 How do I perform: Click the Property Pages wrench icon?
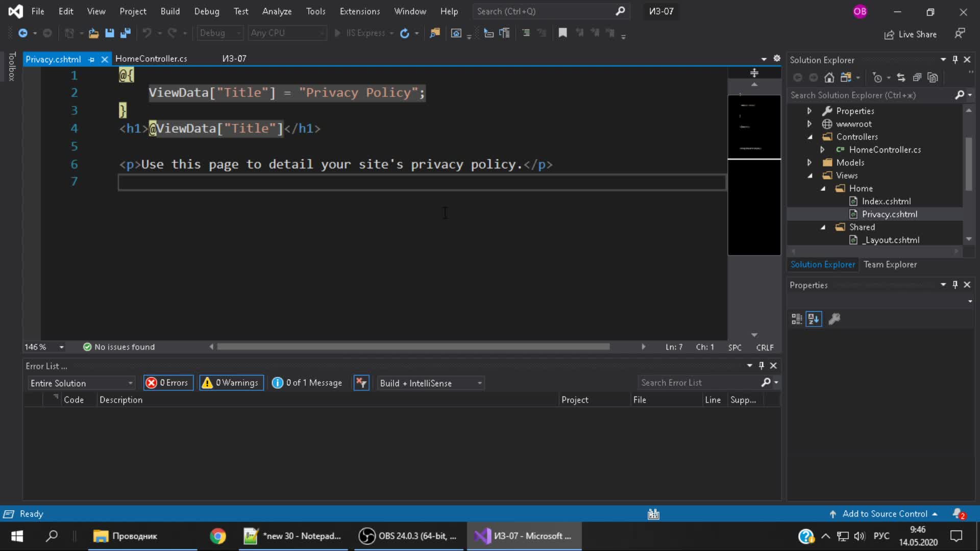pyautogui.click(x=835, y=319)
